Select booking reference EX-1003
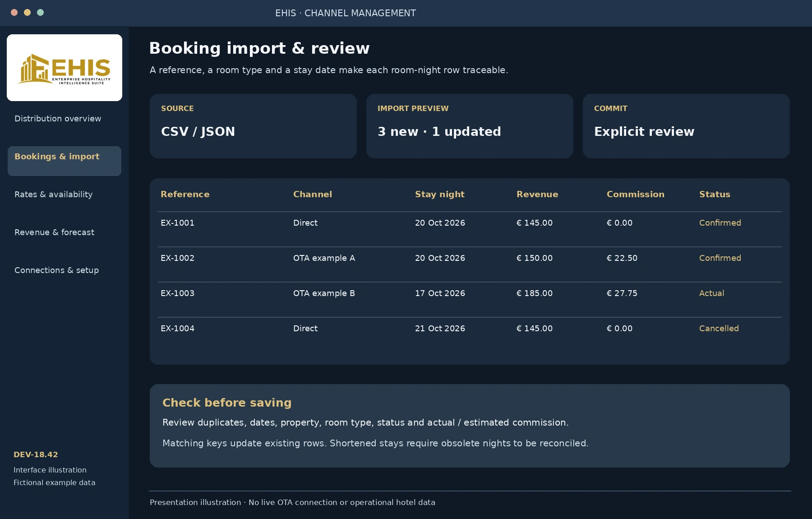 tap(177, 293)
